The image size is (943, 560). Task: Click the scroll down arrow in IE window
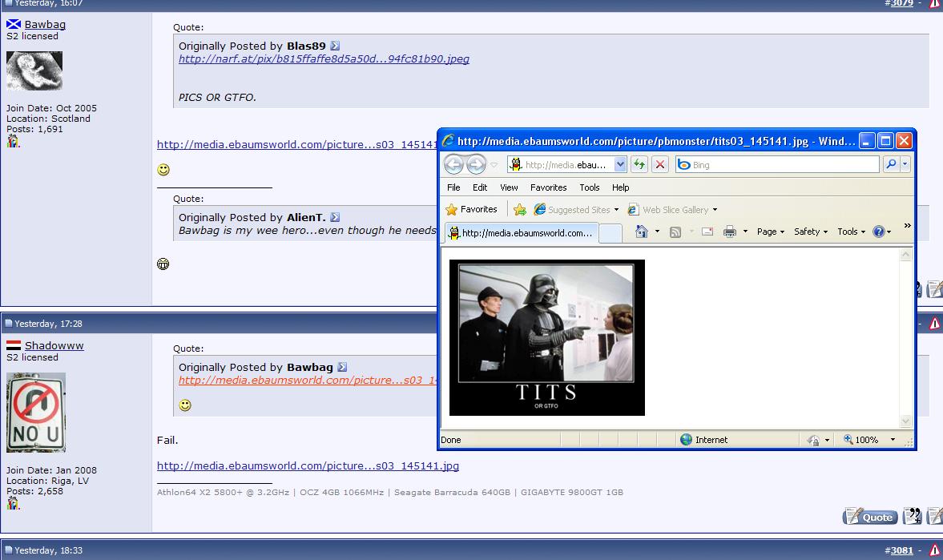point(905,421)
